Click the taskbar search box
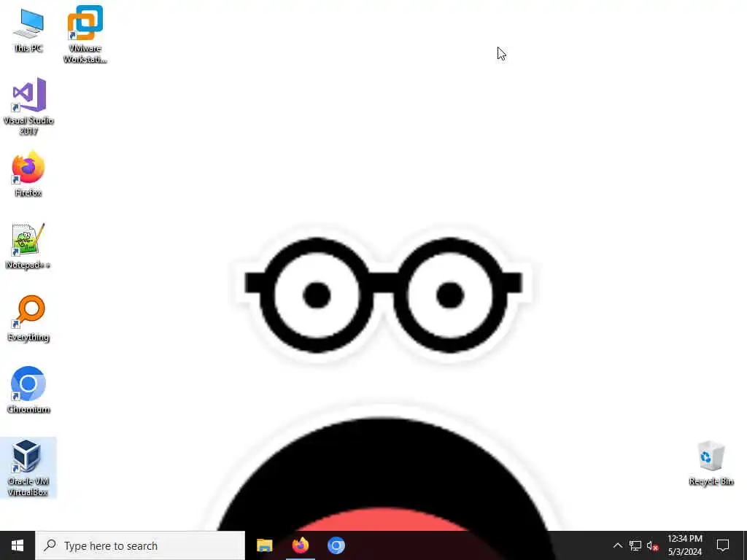Viewport: 747px width, 560px height. click(141, 545)
